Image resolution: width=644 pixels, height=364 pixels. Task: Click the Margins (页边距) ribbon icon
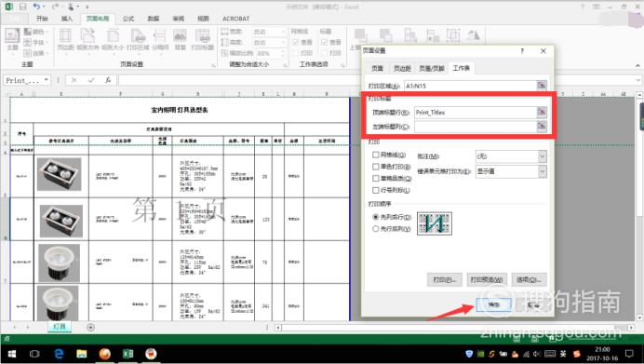(66, 39)
